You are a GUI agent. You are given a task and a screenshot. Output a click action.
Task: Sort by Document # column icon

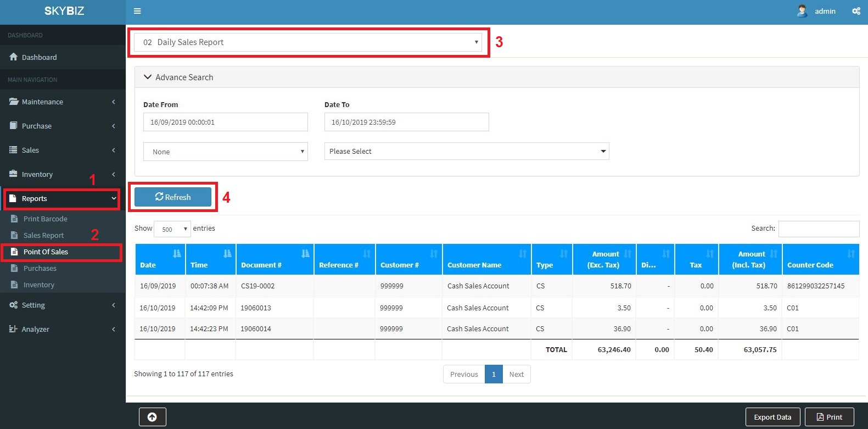point(305,254)
